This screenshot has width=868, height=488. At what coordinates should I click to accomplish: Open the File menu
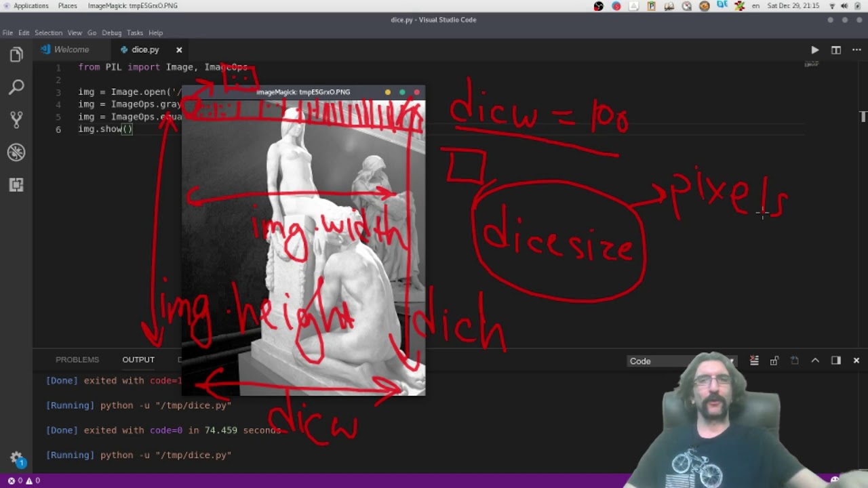[7, 33]
